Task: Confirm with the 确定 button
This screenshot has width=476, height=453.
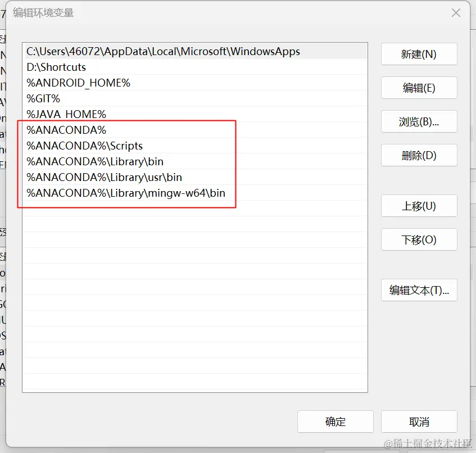Action: [335, 422]
